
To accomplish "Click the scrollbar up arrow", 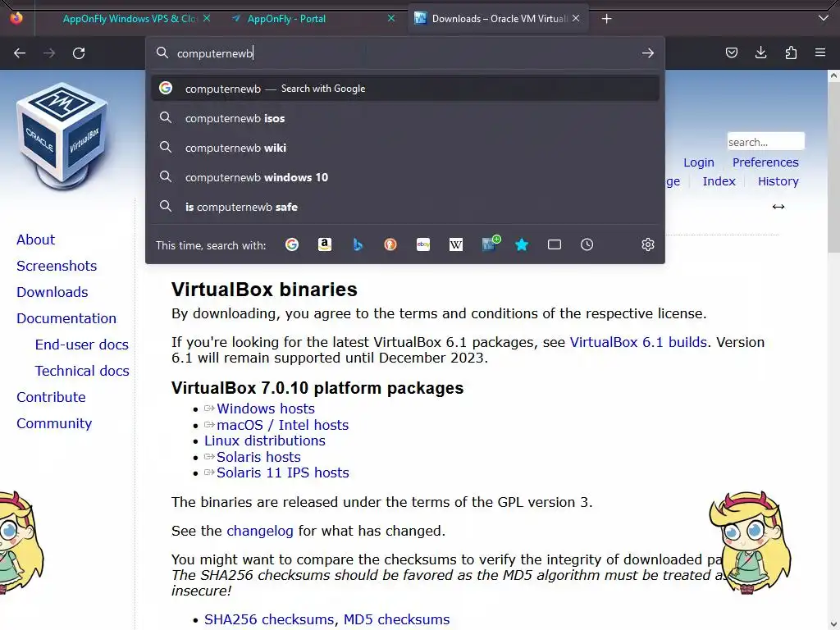I will [833, 75].
